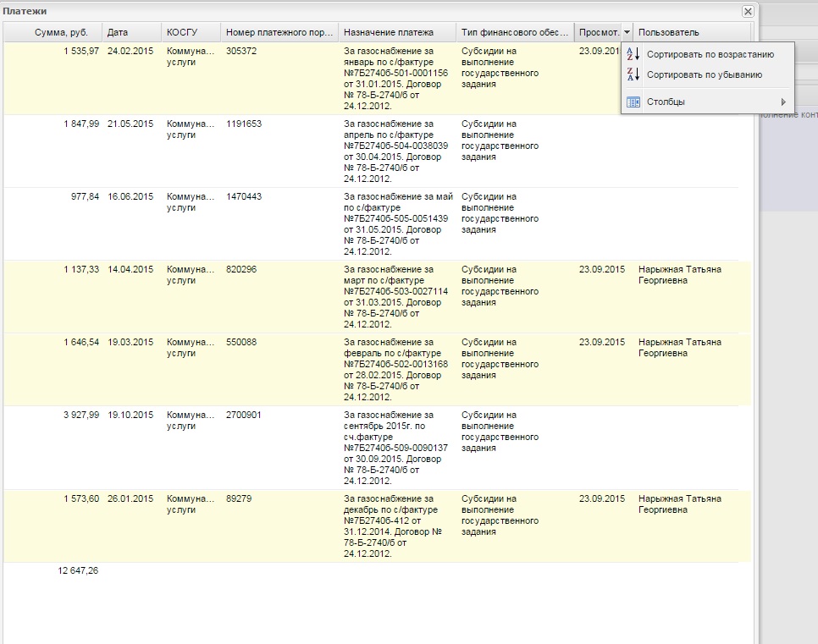Click the Дата column header

tap(131, 32)
